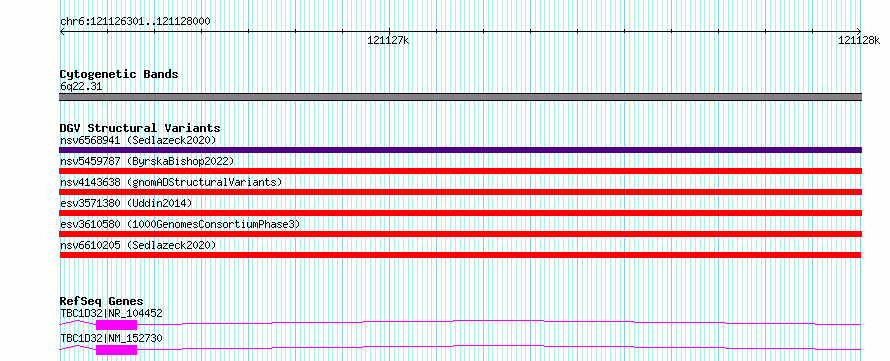Click the left arrowhead of the ruler

62,31
